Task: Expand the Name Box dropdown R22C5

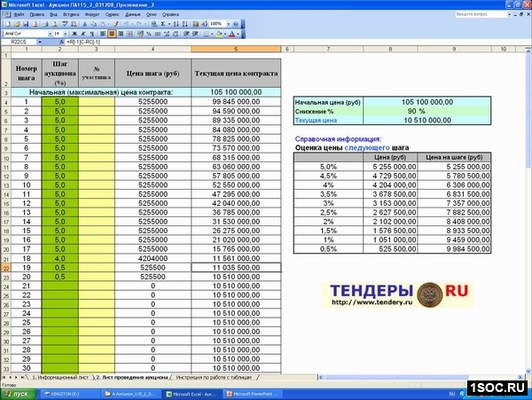Action: (x=40, y=42)
